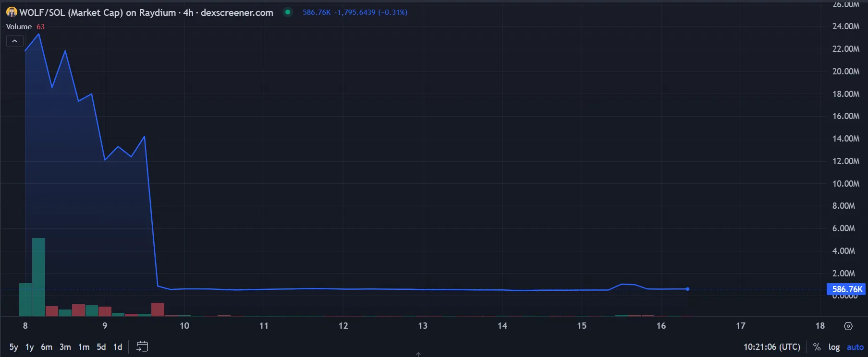Viewport: 868px width, 357px height.
Task: Select the 5y time range
Action: tap(13, 347)
